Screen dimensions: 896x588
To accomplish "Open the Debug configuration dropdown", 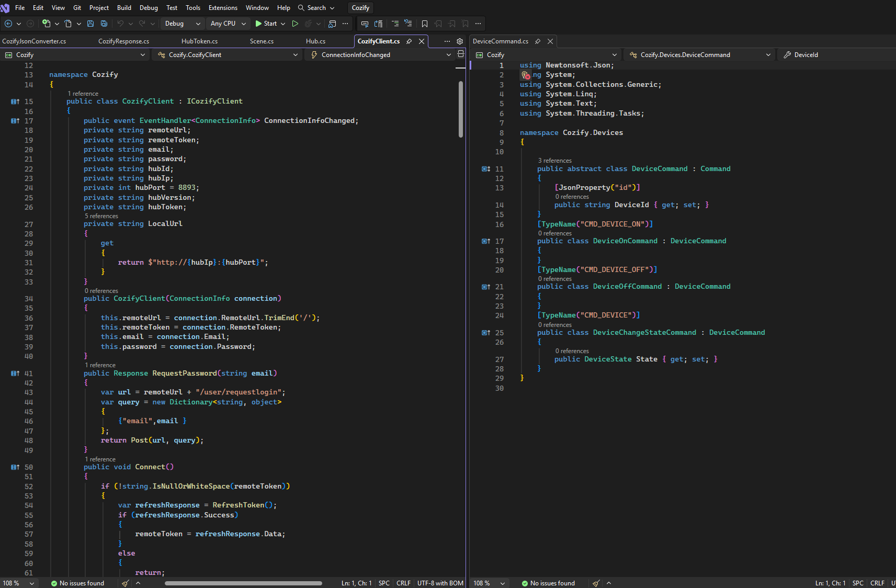I will pyautogui.click(x=182, y=24).
